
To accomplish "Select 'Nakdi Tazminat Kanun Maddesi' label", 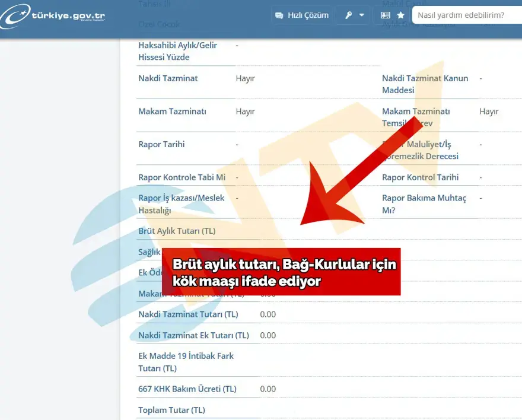I will [x=425, y=84].
